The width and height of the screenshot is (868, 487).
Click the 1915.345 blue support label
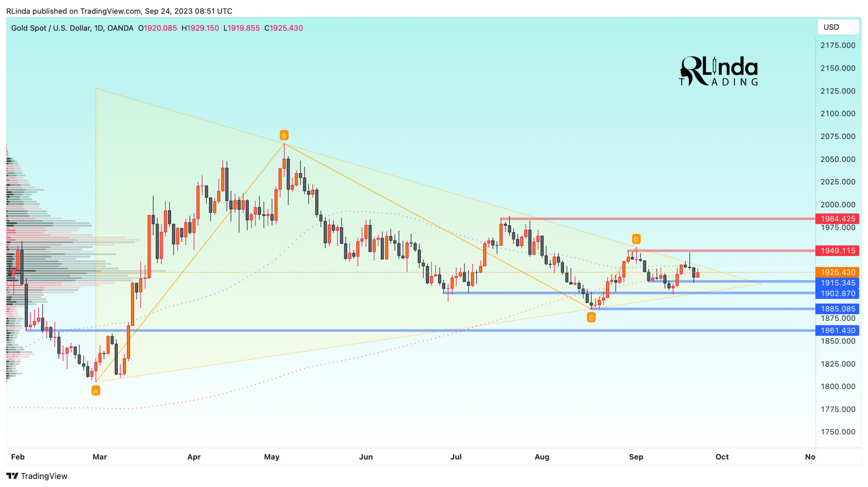coord(838,283)
